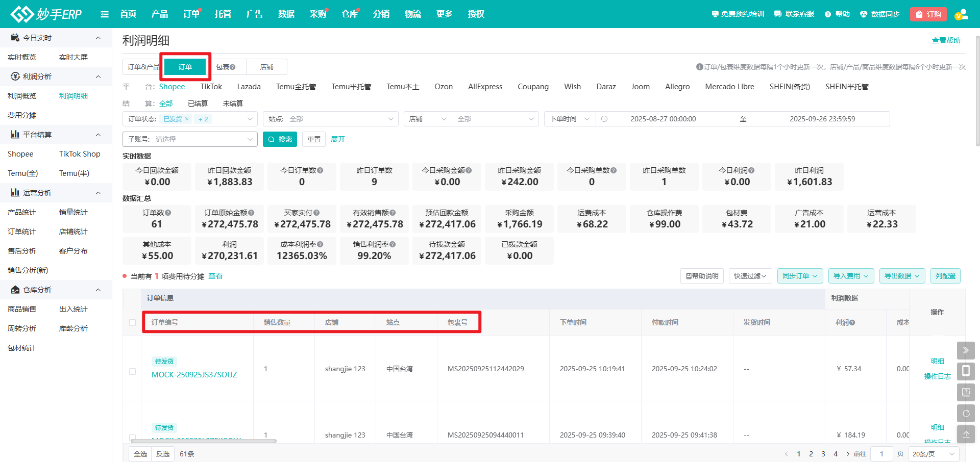Open order link MOCK-250925JS37SOUZ
The width and height of the screenshot is (980, 462).
tap(194, 374)
